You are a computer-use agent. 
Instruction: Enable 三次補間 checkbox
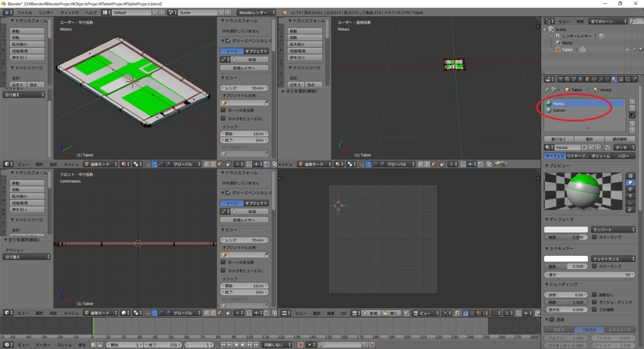click(x=594, y=309)
